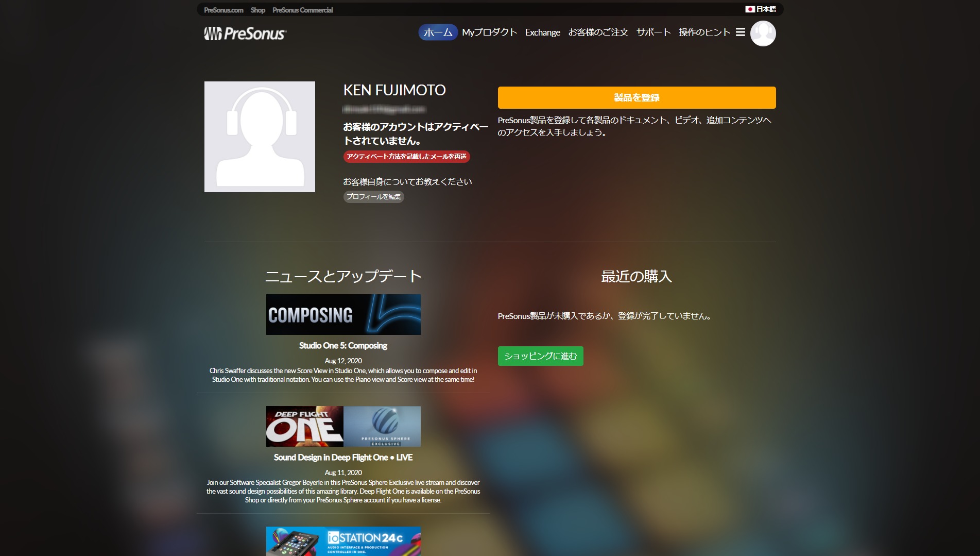Open Myプロダクト menu item

click(489, 32)
